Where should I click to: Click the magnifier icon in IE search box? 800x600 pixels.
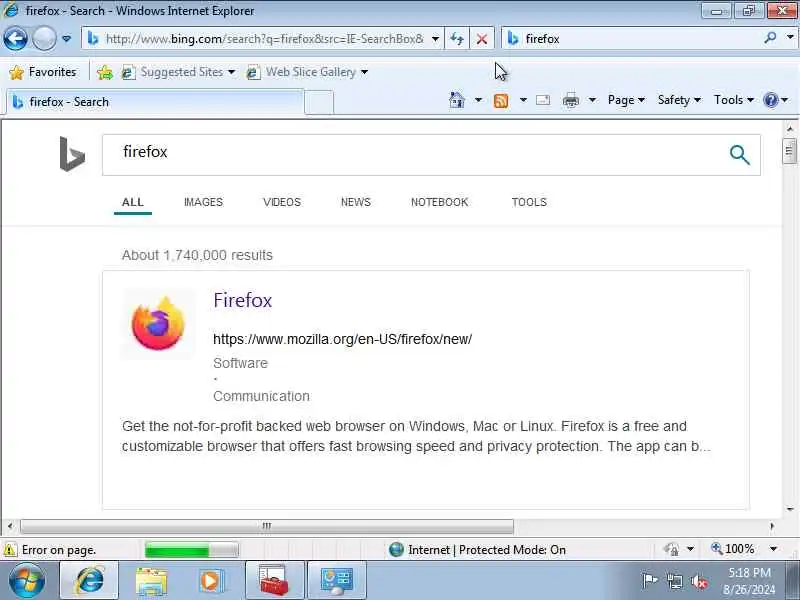[x=770, y=38]
